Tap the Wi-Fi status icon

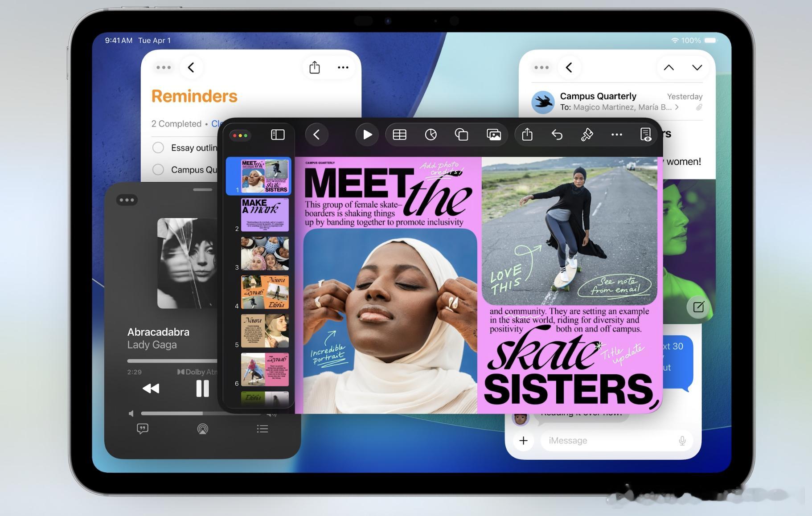pos(675,41)
